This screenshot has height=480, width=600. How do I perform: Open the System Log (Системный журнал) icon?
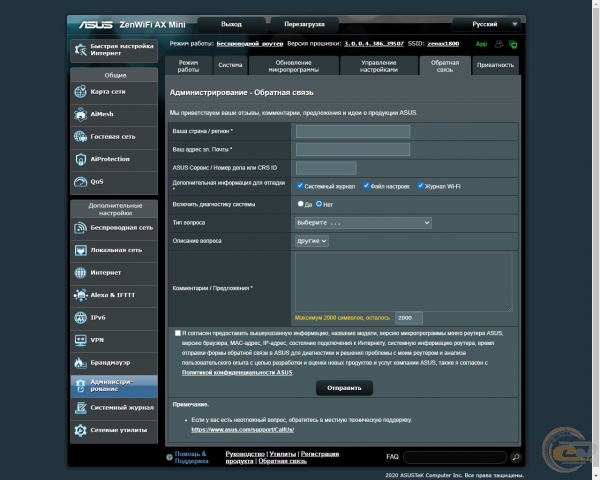(x=80, y=408)
